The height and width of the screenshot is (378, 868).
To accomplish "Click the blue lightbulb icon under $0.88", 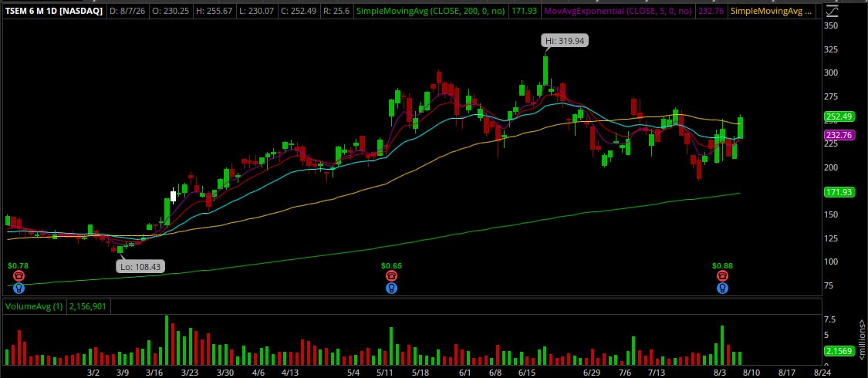I will (x=722, y=289).
